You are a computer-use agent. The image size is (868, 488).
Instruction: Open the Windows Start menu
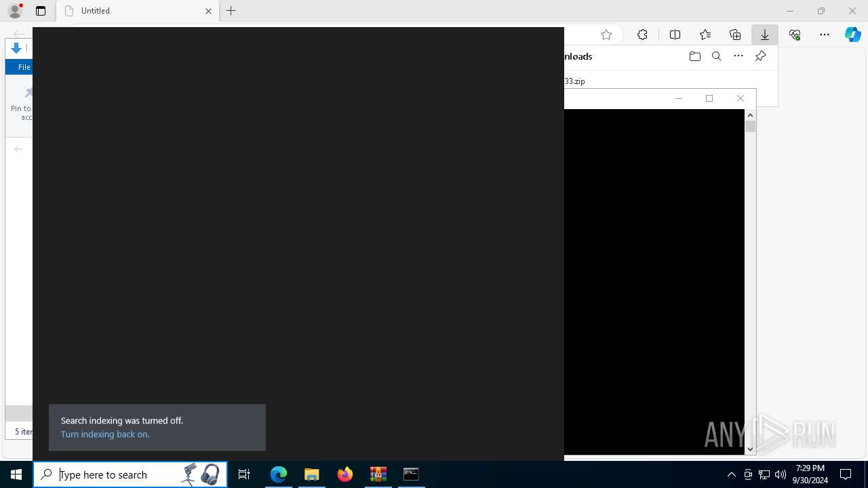[x=16, y=474]
